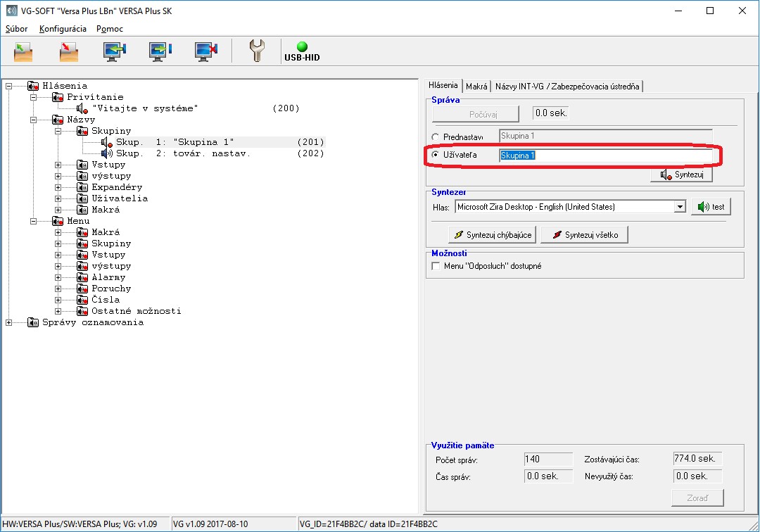Open settings with the wrench icon

pyautogui.click(x=258, y=51)
